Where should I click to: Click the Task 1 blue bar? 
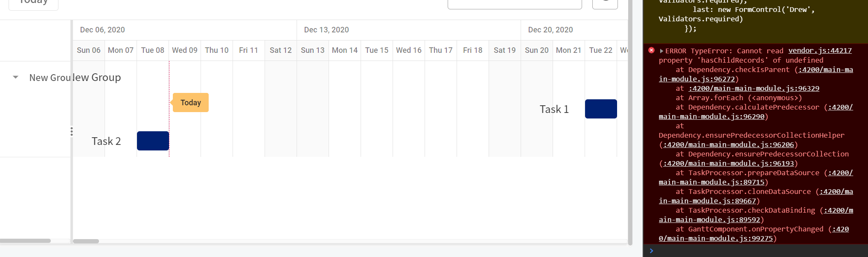tap(600, 109)
